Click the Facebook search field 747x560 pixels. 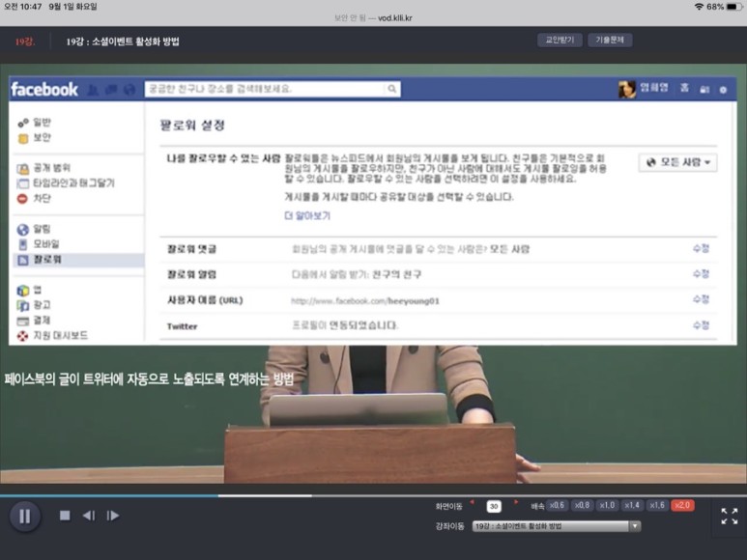273,89
